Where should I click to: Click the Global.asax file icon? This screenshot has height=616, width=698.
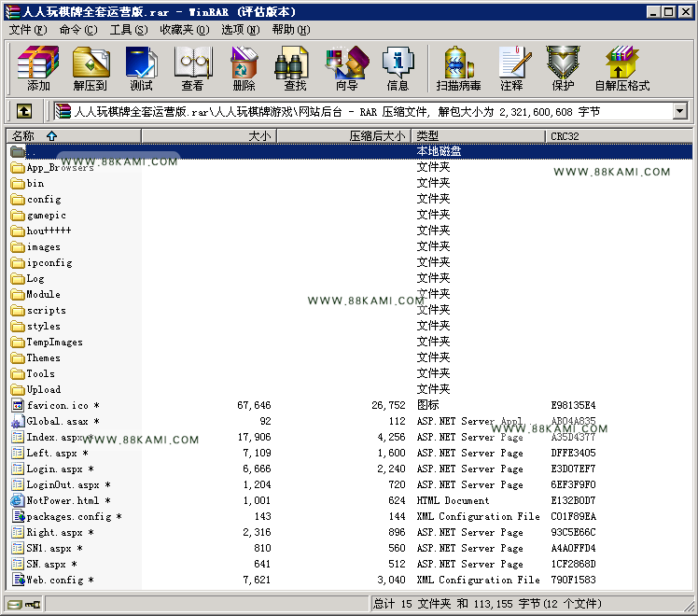pos(18,421)
